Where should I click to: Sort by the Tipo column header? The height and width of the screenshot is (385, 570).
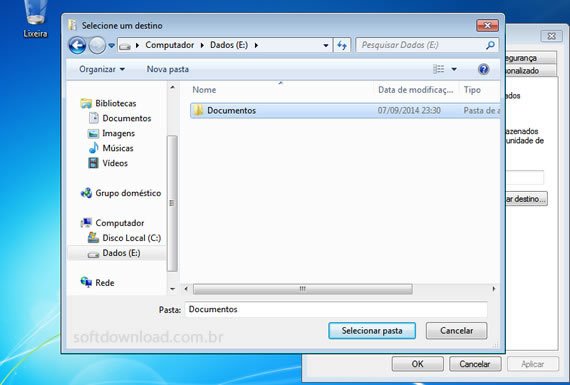click(472, 90)
